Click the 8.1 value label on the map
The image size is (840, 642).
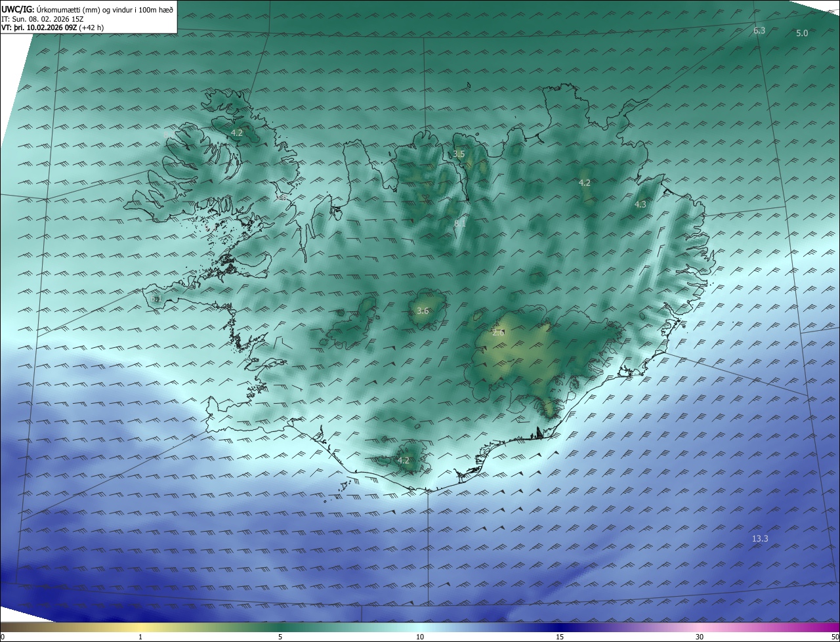460,224
